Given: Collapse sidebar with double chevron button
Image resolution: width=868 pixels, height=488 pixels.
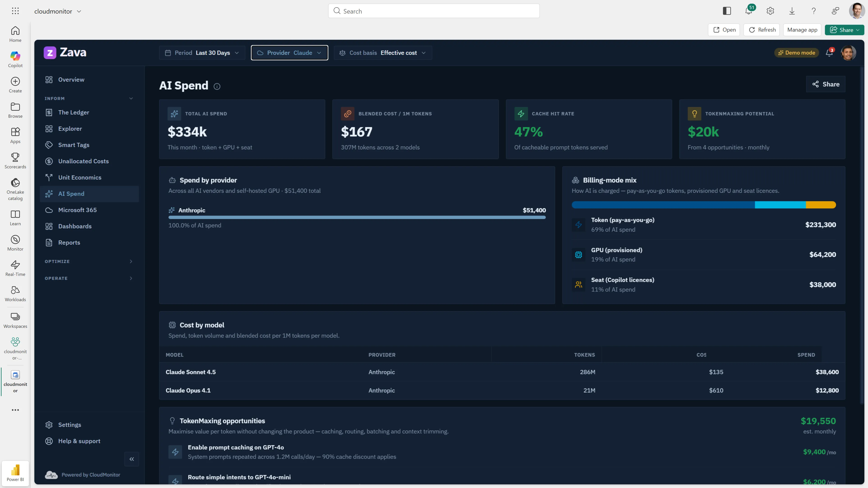Looking at the screenshot, I should coord(132,459).
